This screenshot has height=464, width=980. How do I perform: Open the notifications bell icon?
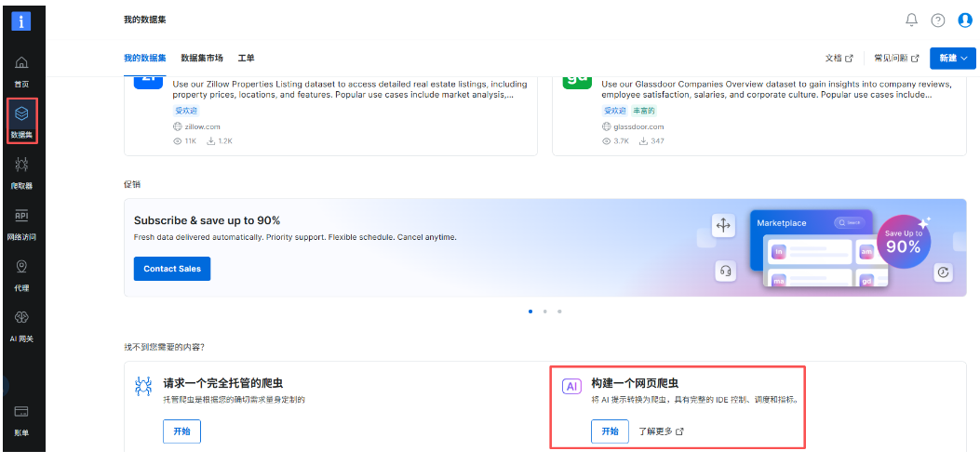[911, 20]
